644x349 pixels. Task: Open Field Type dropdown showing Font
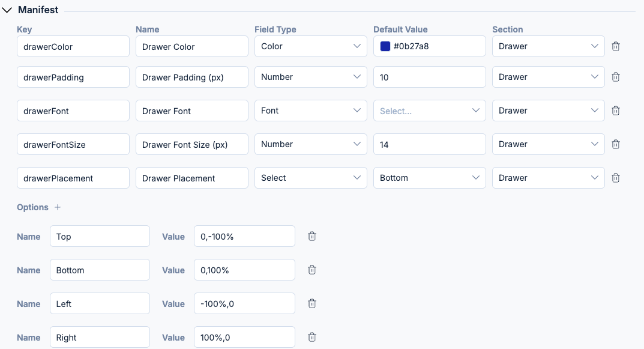311,111
